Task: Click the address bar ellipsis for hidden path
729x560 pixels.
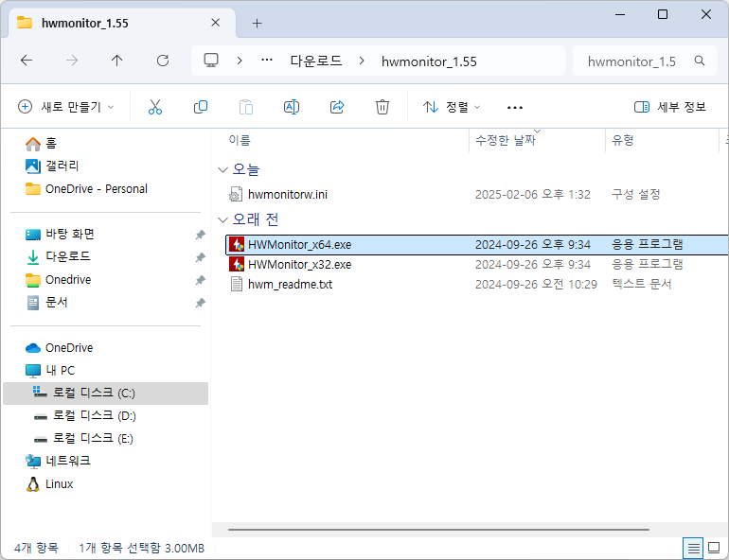Action: pos(267,60)
